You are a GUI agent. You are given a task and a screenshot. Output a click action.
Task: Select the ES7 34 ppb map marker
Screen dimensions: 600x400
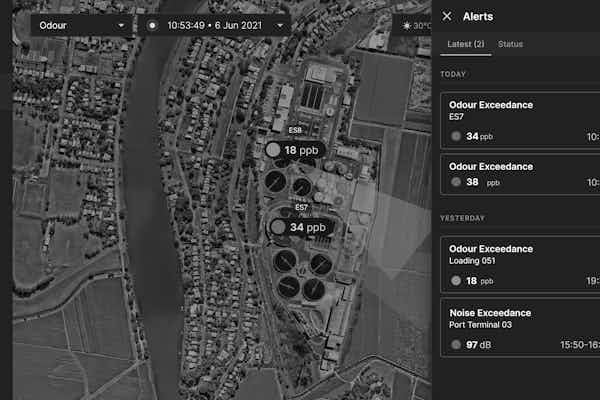[299, 227]
